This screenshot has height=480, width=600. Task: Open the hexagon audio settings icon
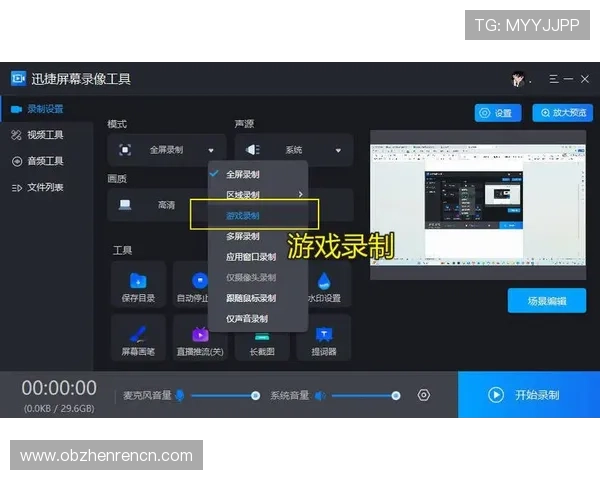point(424,395)
